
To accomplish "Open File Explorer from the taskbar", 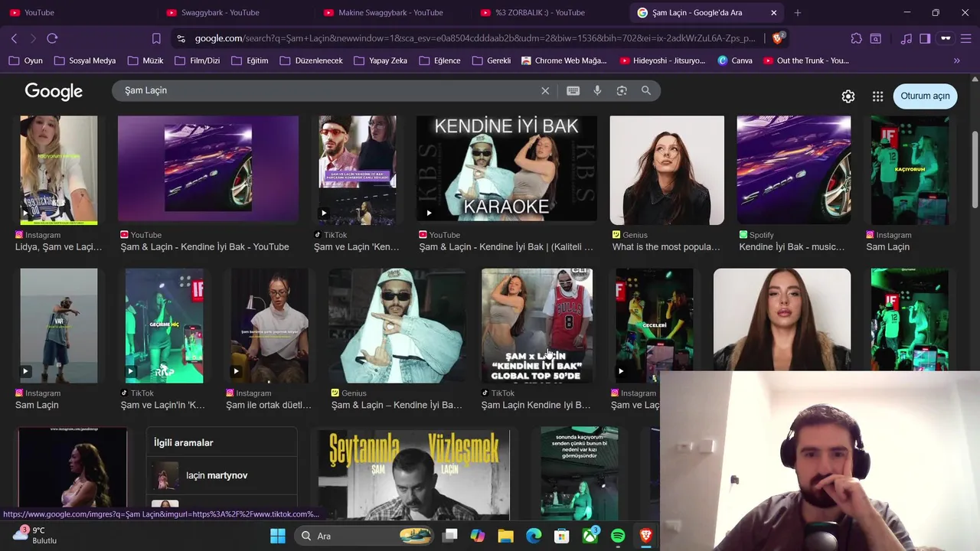I will (x=505, y=536).
